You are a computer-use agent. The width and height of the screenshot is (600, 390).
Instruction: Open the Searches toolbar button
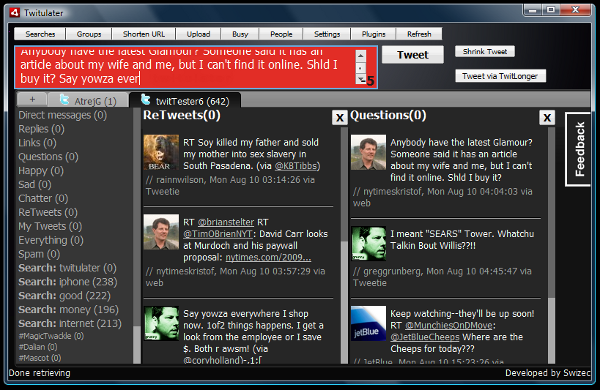click(40, 34)
